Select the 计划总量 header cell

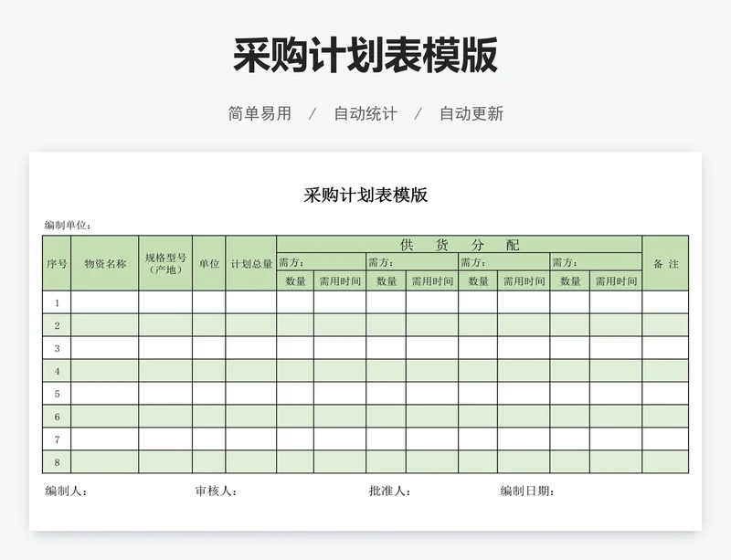pyautogui.click(x=251, y=263)
